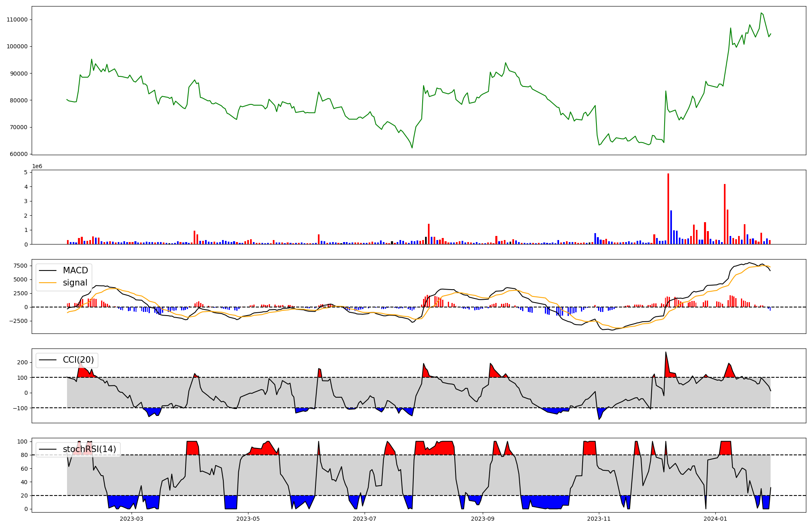
Task: Click the CCI(20) legend label
Action: tap(78, 360)
